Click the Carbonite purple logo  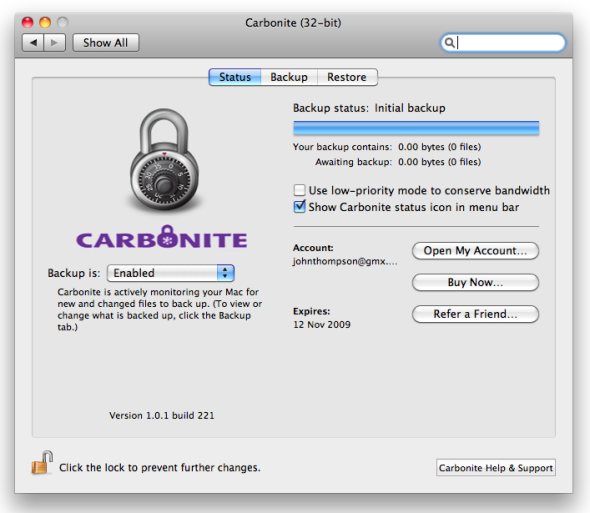coord(162,238)
